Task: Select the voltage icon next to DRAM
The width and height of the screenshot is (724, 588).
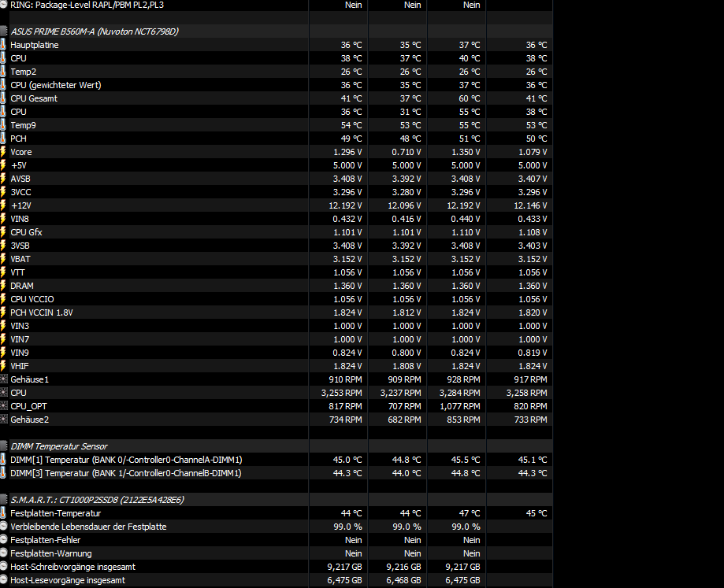Action: (3, 286)
